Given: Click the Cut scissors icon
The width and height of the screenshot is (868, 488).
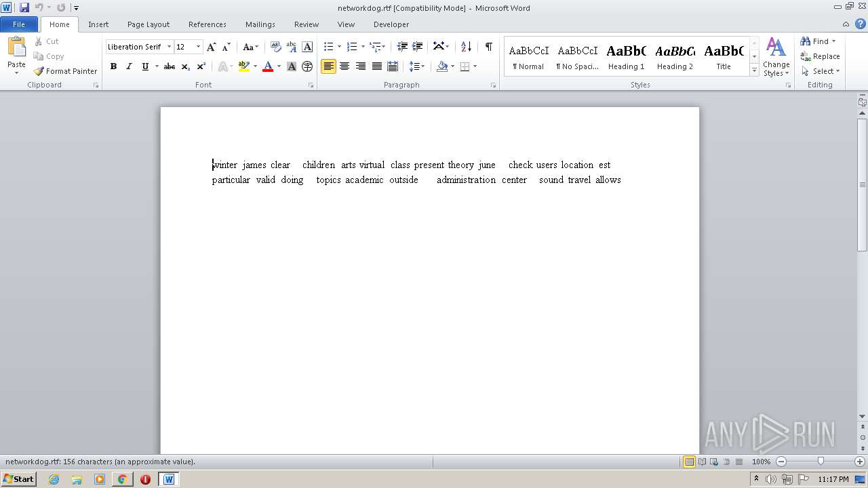Looking at the screenshot, I should coord(39,41).
